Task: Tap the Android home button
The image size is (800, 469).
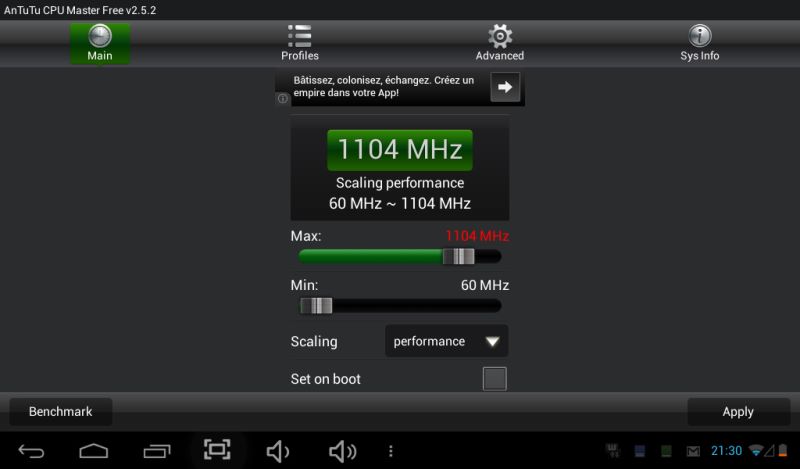Action: (94, 451)
